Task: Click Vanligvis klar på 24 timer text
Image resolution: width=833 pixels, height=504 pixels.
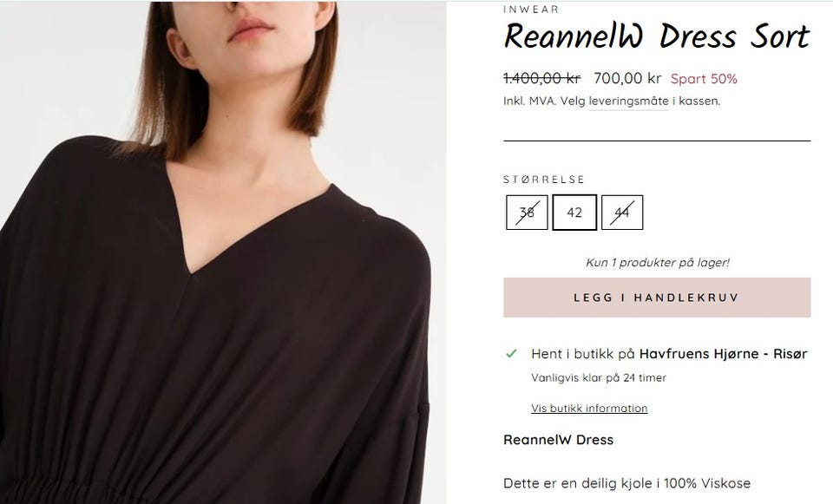Action: (x=599, y=378)
